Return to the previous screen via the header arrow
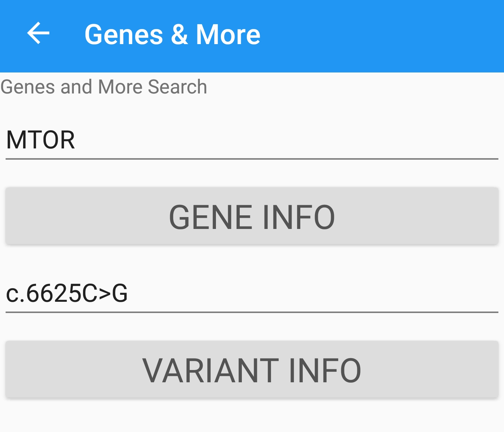Image resolution: width=504 pixels, height=432 pixels. [x=38, y=34]
